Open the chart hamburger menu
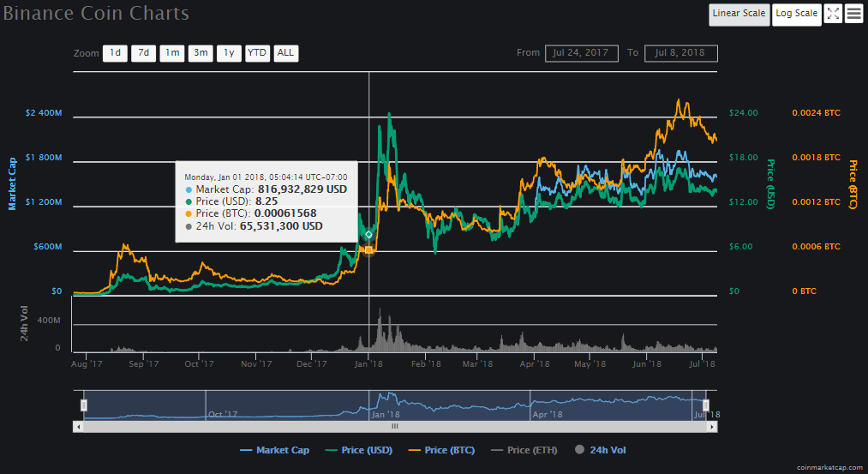 click(x=853, y=14)
